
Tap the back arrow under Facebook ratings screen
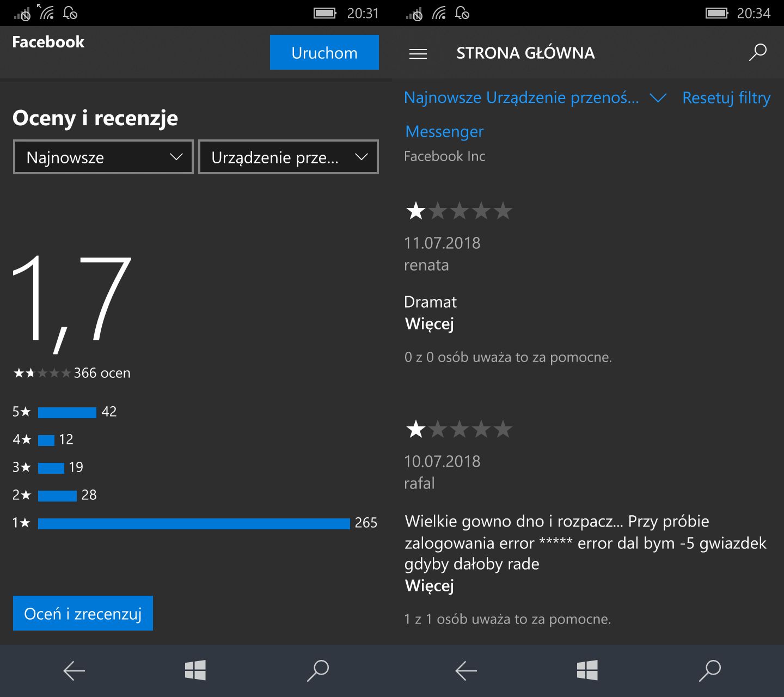(x=74, y=671)
